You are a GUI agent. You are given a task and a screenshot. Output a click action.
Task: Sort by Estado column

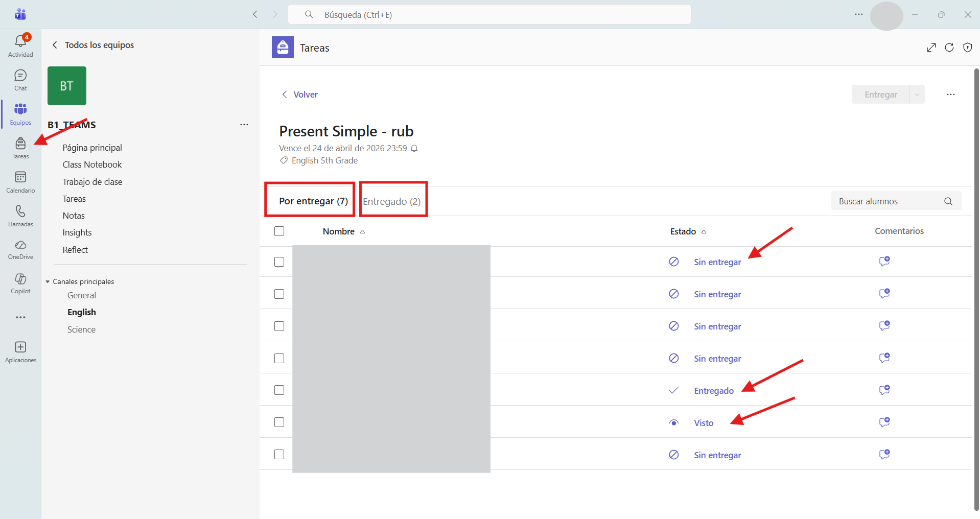coord(688,231)
